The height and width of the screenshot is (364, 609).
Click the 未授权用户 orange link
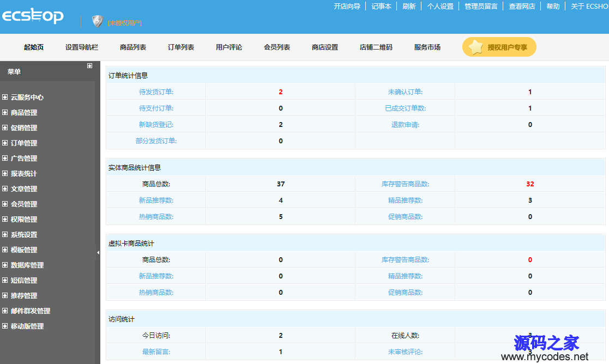tap(125, 23)
